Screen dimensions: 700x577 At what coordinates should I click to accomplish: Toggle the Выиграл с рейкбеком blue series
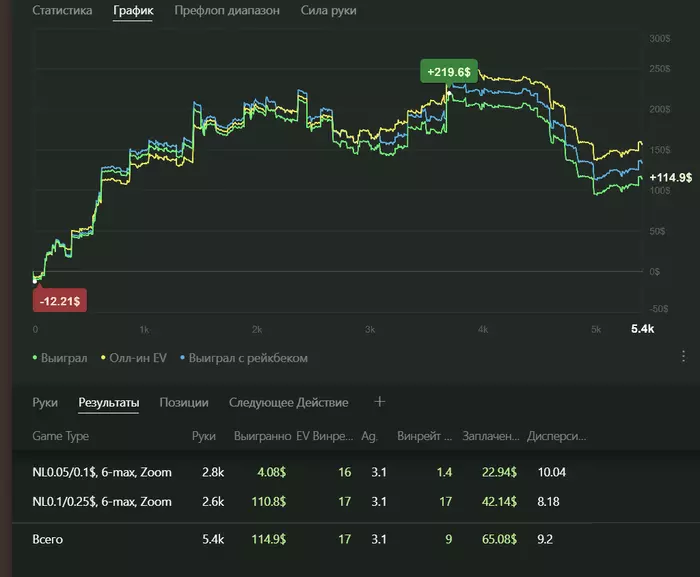click(244, 358)
